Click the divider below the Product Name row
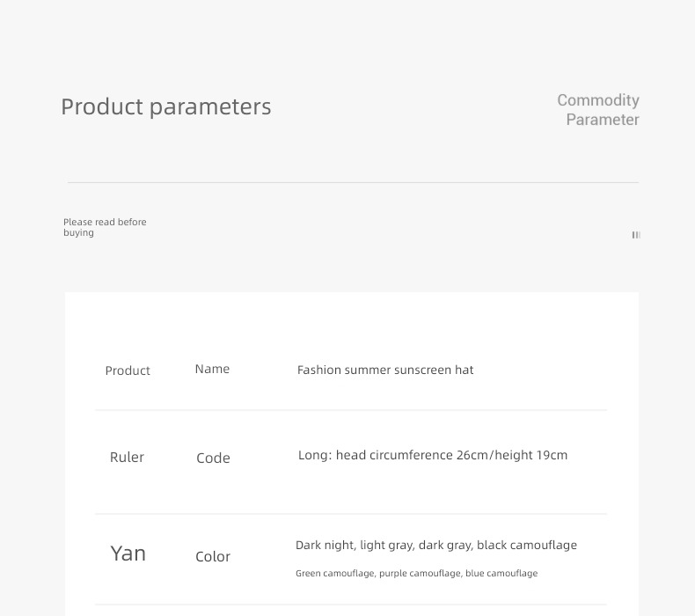The image size is (695, 616). tap(351, 410)
